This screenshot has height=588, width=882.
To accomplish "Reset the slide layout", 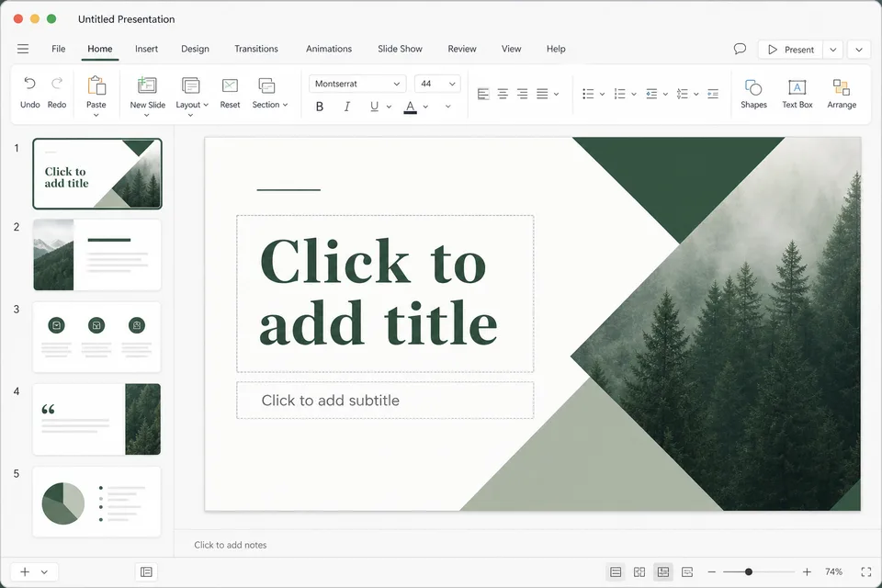I will click(230, 94).
